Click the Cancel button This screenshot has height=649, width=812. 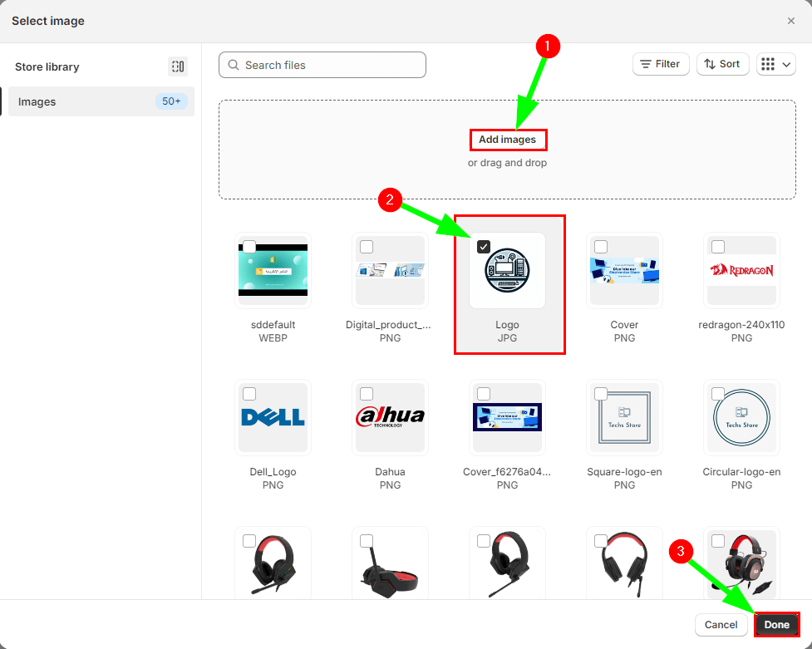721,625
